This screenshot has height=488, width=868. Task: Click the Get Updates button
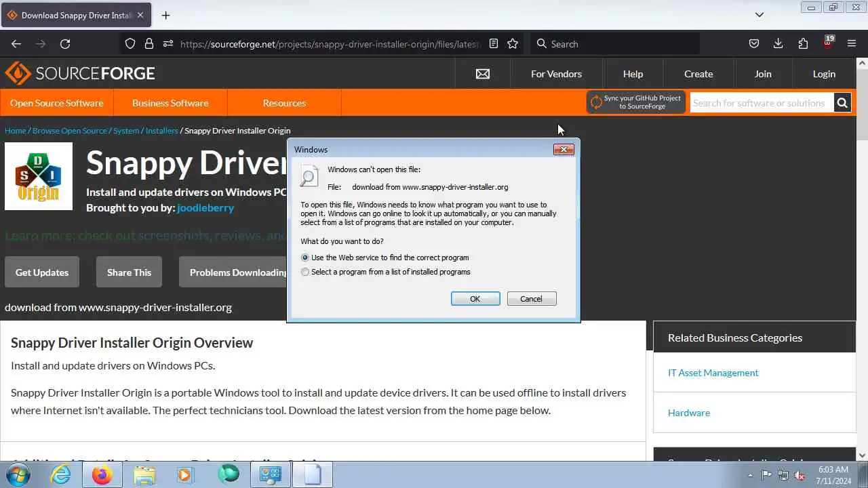tap(42, 272)
